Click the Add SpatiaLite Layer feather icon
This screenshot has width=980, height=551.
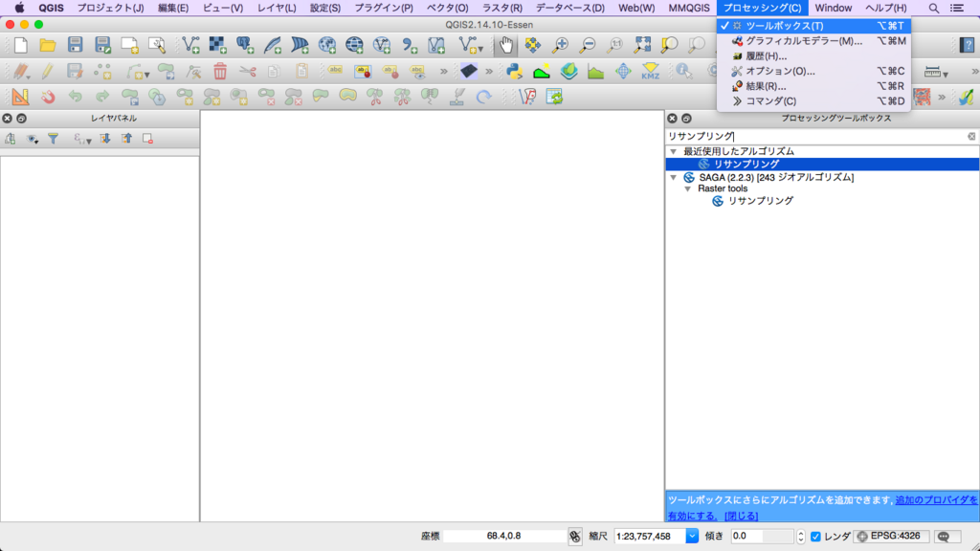click(272, 45)
